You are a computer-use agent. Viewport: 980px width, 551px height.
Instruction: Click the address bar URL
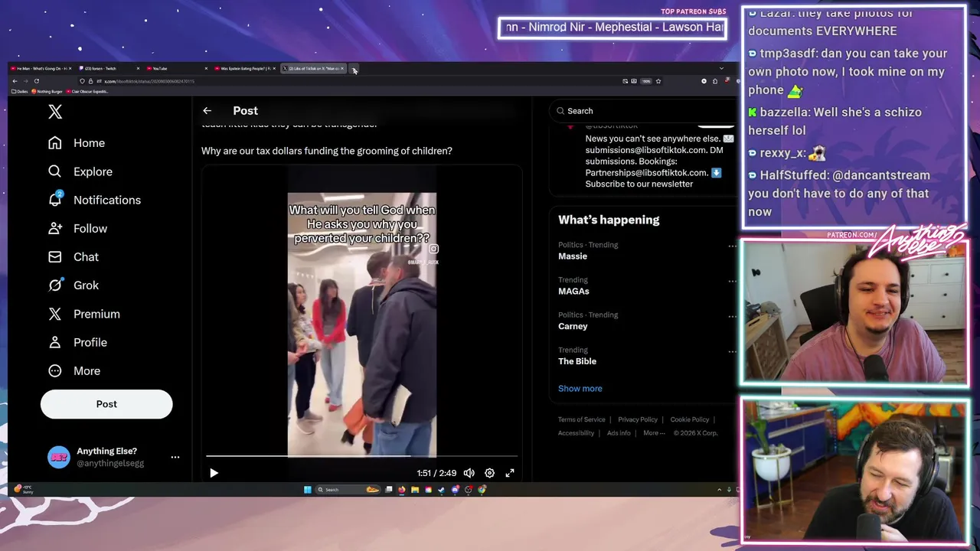point(149,81)
